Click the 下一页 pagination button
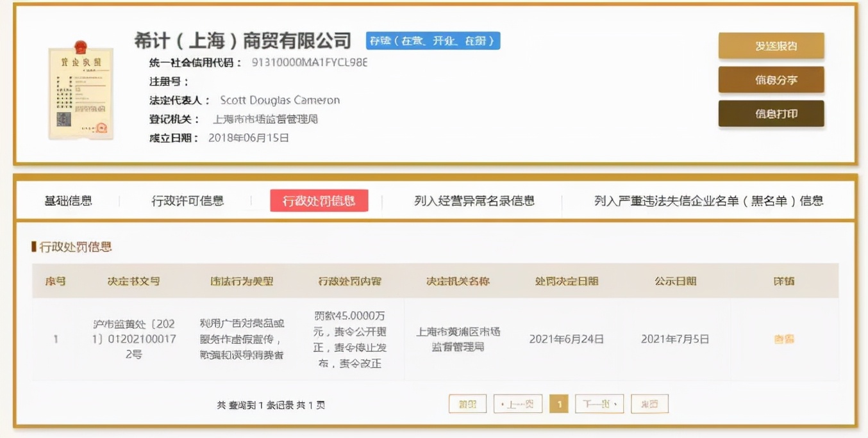868x438 pixels. tap(599, 403)
